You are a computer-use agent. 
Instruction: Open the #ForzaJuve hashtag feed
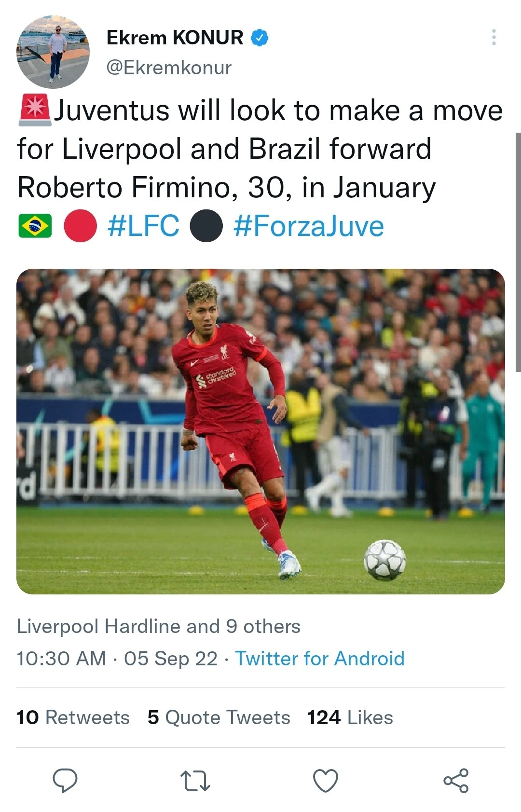tap(308, 225)
